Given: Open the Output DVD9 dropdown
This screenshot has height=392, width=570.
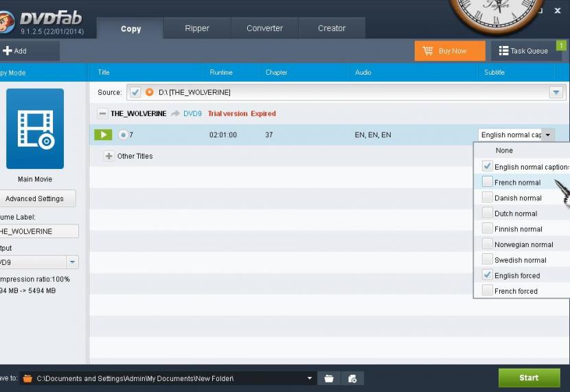Looking at the screenshot, I should [x=72, y=262].
